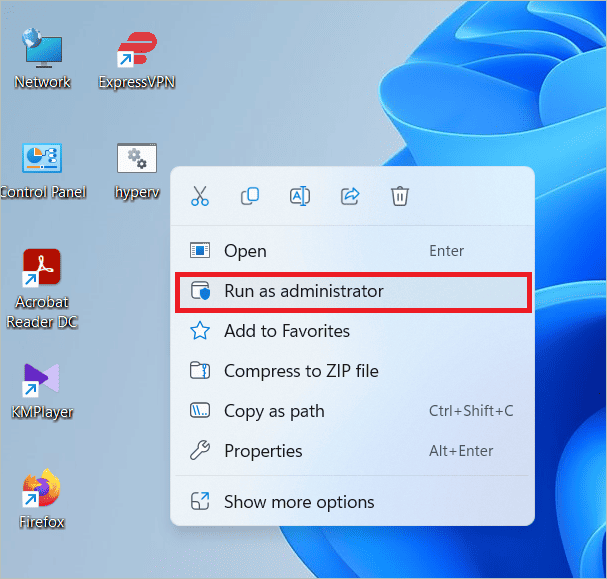The image size is (607, 579).
Task: Click the Copy icon in context menu
Action: (x=250, y=196)
